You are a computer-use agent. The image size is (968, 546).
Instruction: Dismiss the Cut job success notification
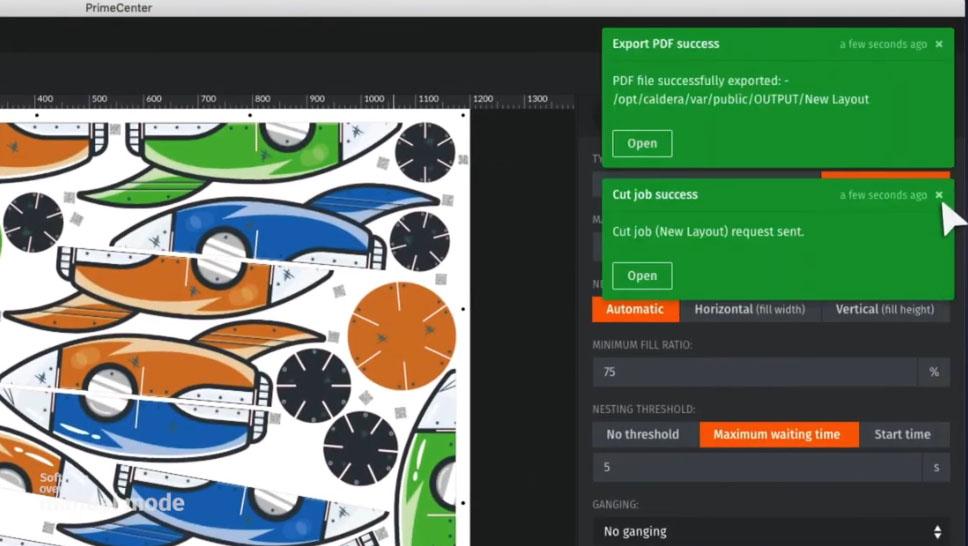[939, 195]
